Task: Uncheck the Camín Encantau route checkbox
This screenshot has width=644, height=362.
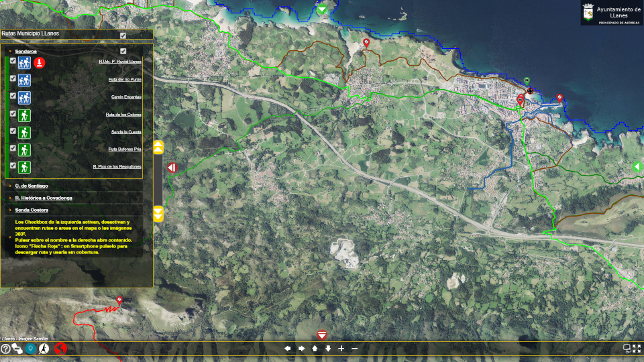Action: click(x=13, y=96)
